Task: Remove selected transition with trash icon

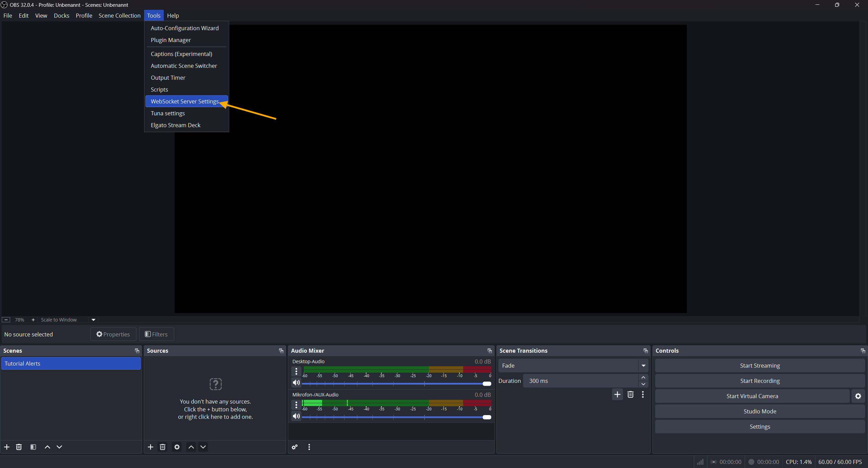Action: point(630,394)
